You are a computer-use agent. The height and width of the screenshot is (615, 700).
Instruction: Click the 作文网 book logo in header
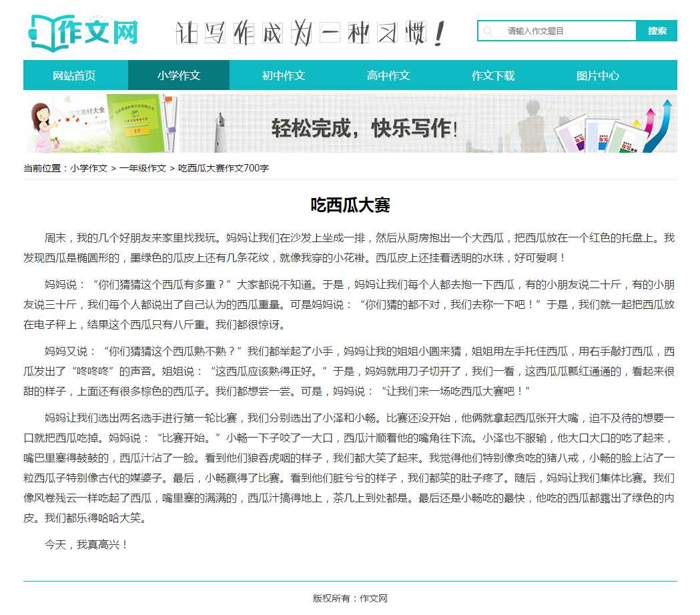point(83,32)
